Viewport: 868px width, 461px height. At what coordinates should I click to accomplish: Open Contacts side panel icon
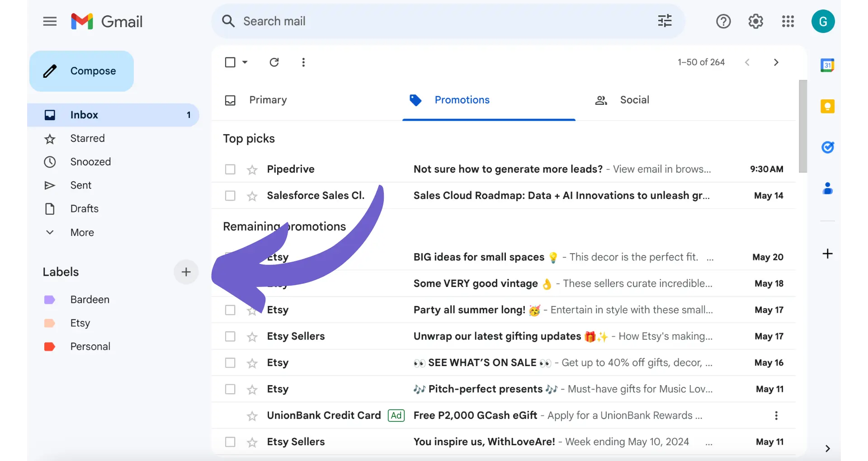[x=827, y=188]
